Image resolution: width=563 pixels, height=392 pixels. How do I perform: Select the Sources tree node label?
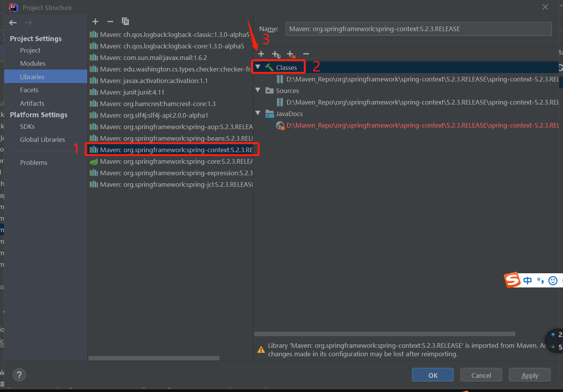[287, 91]
